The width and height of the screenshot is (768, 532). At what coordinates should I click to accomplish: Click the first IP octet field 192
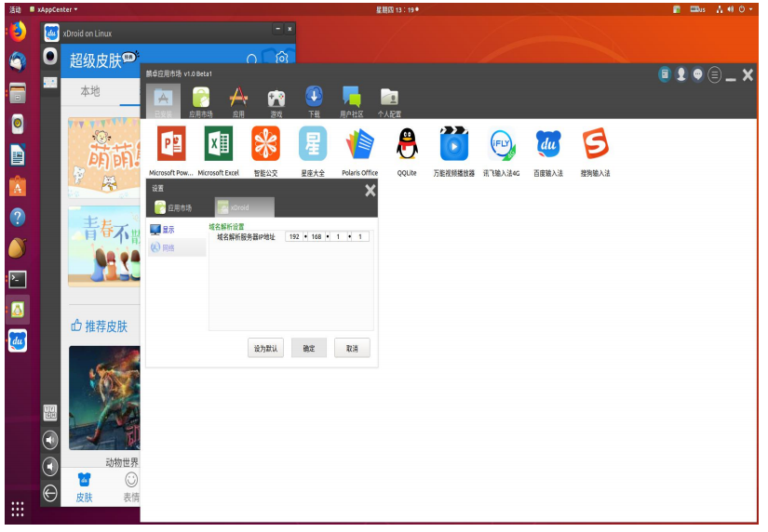(294, 237)
